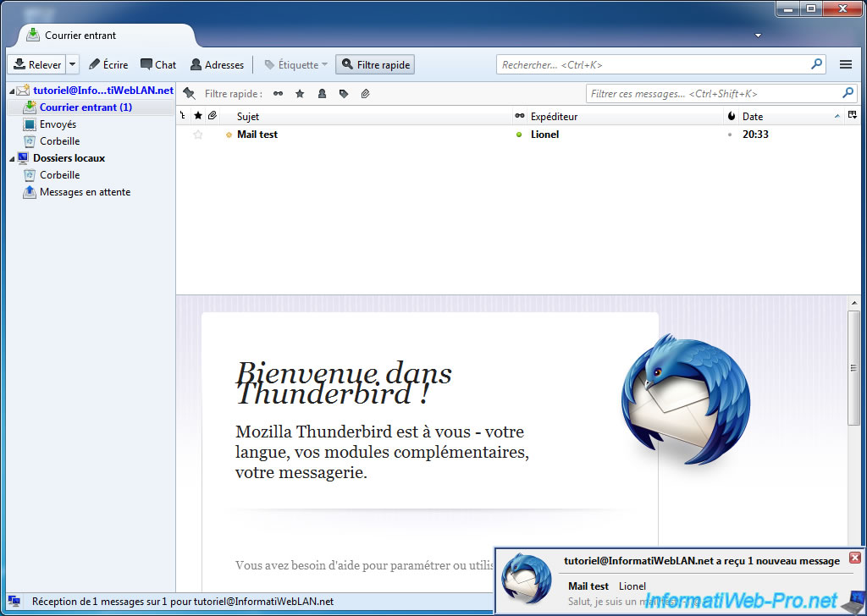
Task: Click the magnifier icon in Rechercher field
Action: pyautogui.click(x=816, y=64)
